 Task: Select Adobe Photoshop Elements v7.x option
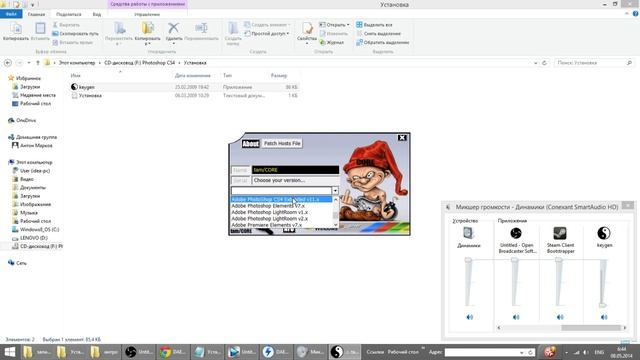pyautogui.click(x=282, y=206)
